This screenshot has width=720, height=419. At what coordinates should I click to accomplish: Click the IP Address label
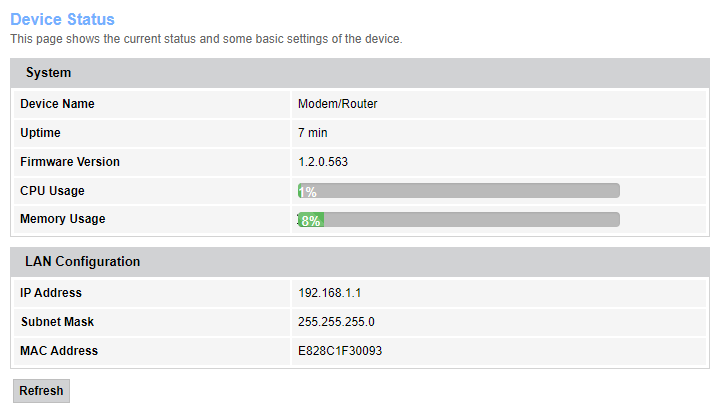(x=51, y=293)
